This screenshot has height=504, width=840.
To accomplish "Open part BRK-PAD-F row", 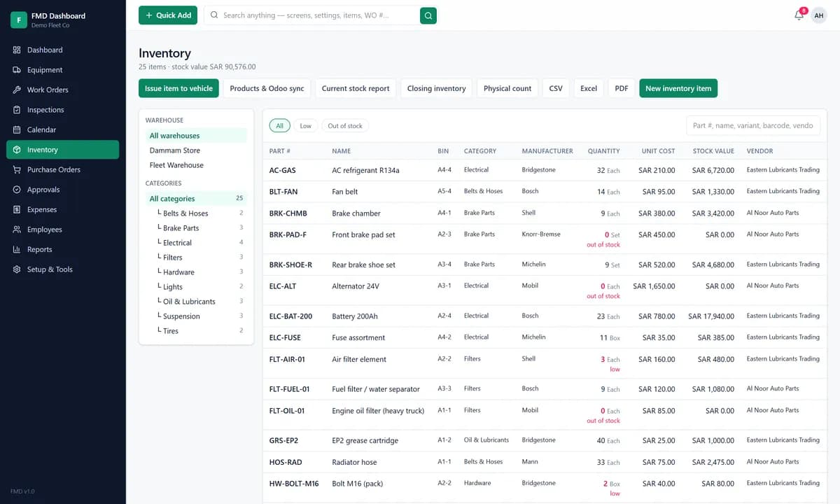I will 545,239.
